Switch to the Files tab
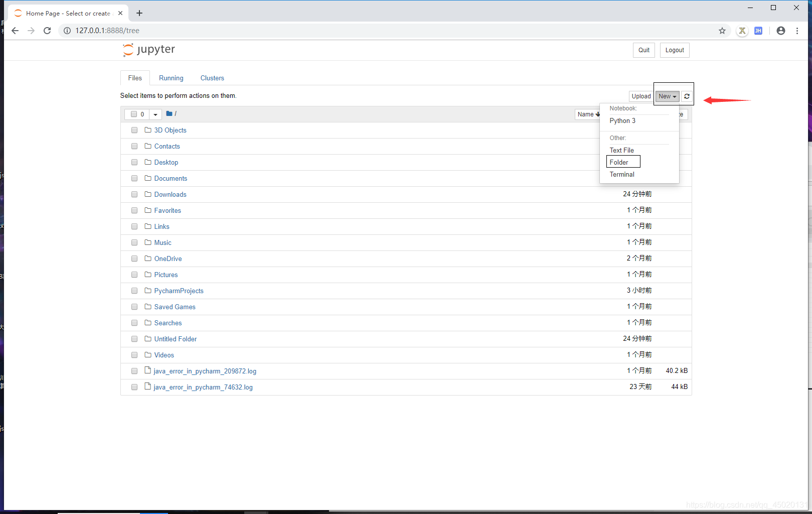 [135, 78]
